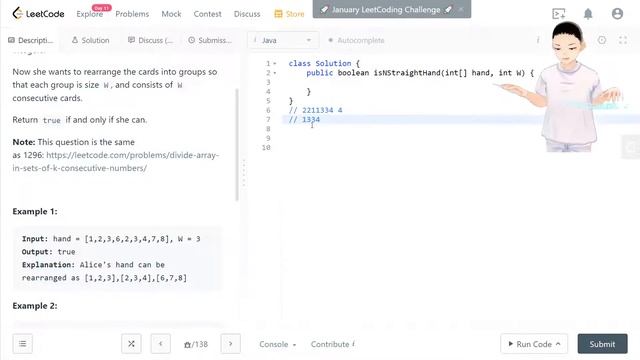This screenshot has height=360, width=640.
Task: Close the January LeetCoding Challenge banner
Action: coord(461,9)
